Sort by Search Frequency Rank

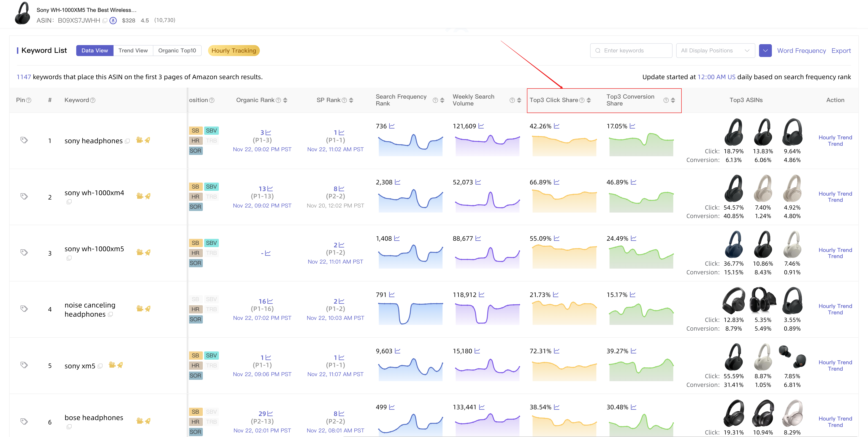coord(442,100)
